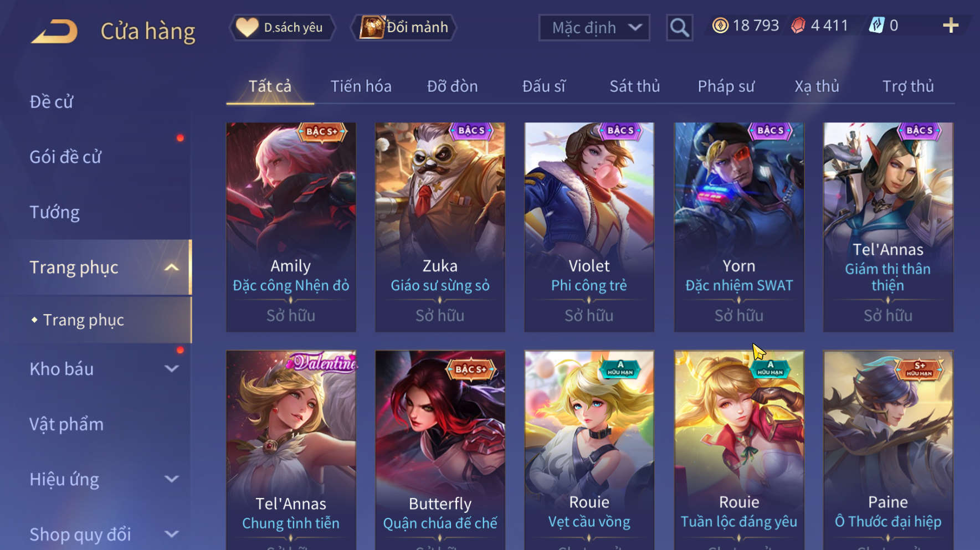This screenshot has width=980, height=550.
Task: Open Tướng in the sidebar
Action: pos(54,212)
